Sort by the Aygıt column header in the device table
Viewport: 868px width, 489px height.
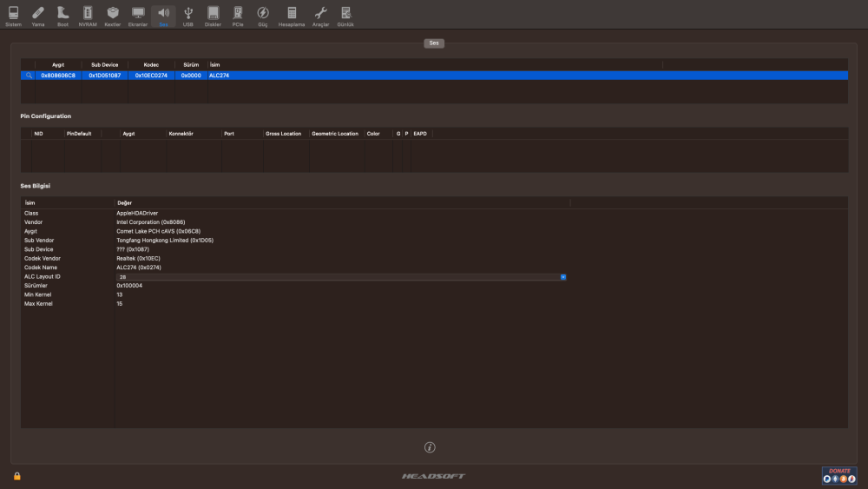point(58,65)
